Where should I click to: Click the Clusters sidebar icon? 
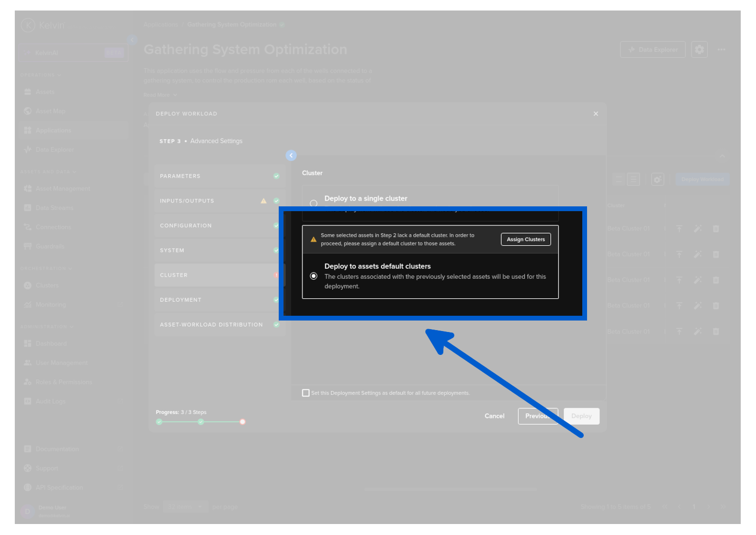pyautogui.click(x=28, y=286)
